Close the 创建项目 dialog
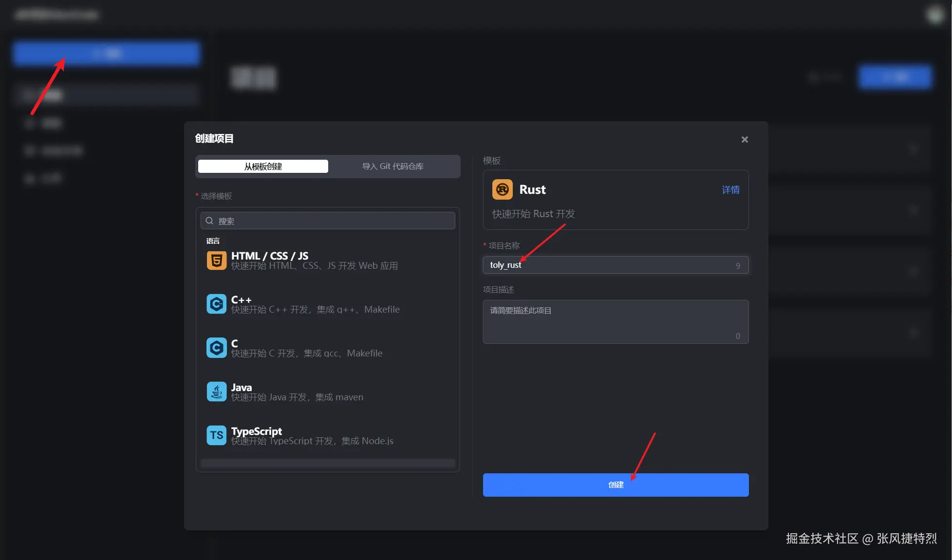The height and width of the screenshot is (560, 952). pyautogui.click(x=745, y=140)
